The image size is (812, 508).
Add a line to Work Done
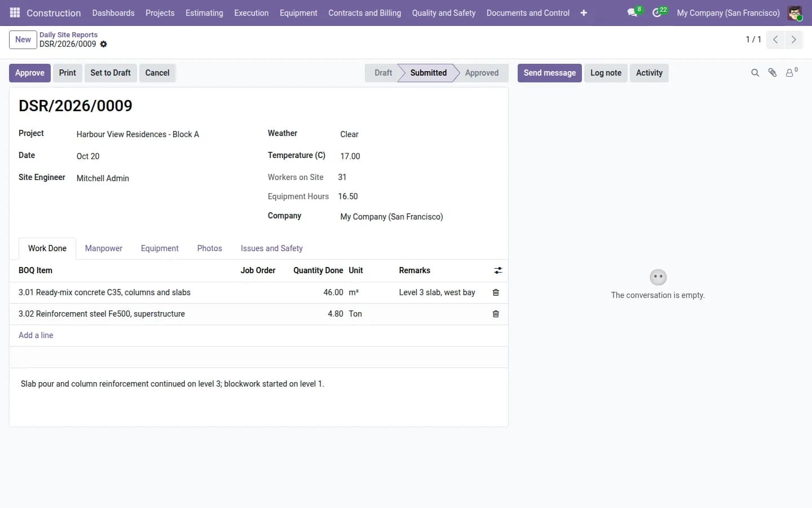(36, 335)
